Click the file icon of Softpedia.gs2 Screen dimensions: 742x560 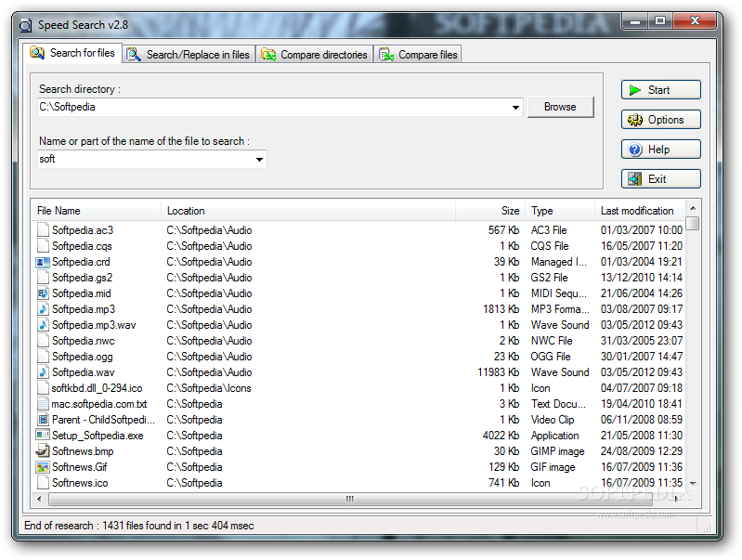(43, 278)
